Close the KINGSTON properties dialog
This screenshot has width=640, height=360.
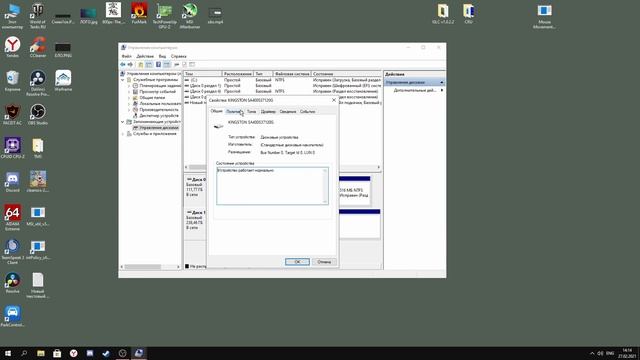point(333,100)
